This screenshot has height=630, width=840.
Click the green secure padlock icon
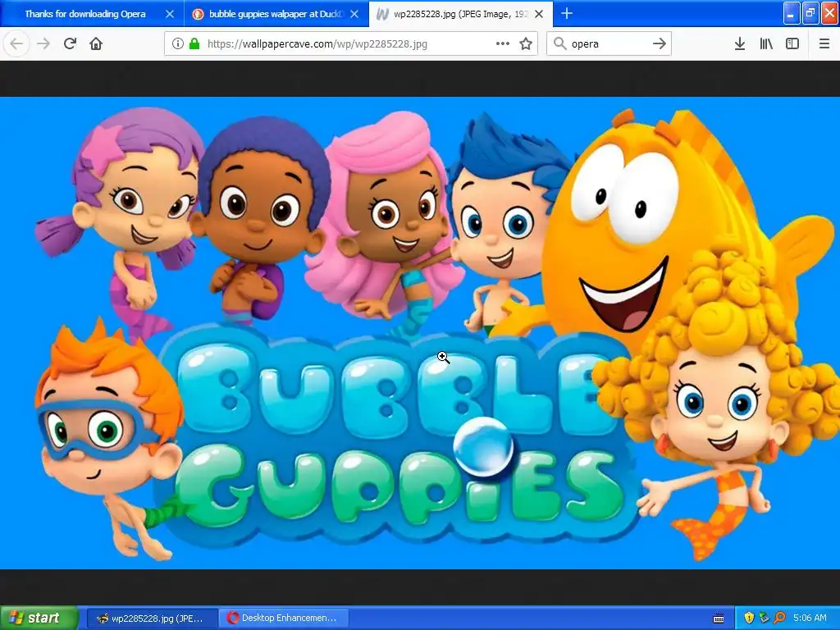pyautogui.click(x=195, y=44)
